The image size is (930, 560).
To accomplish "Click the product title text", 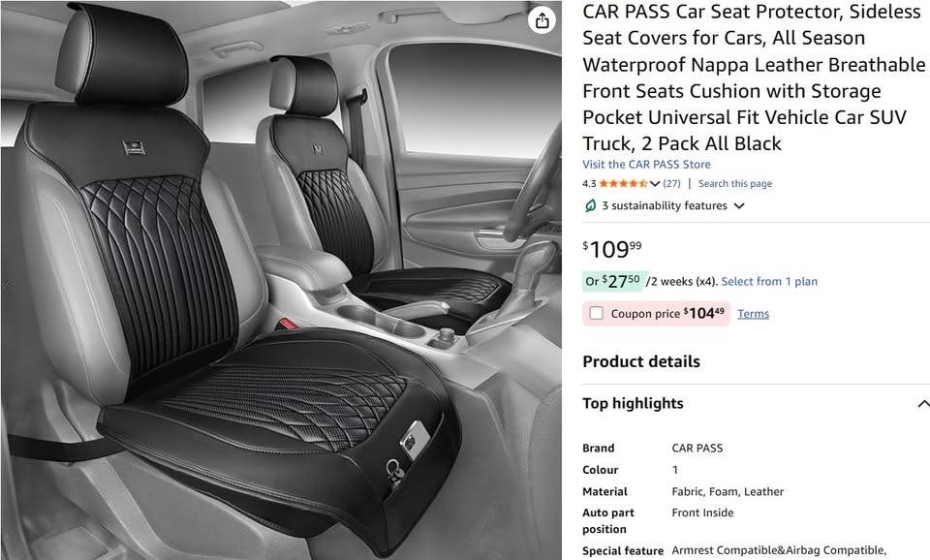I will pyautogui.click(x=754, y=78).
